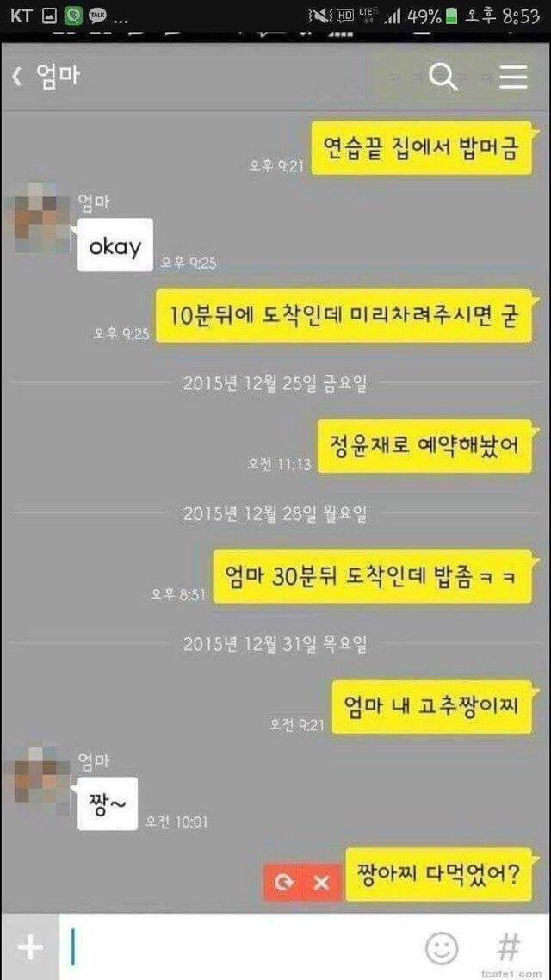Go back using the arrow beside 엄마
This screenshot has height=980, width=551.
(17, 78)
